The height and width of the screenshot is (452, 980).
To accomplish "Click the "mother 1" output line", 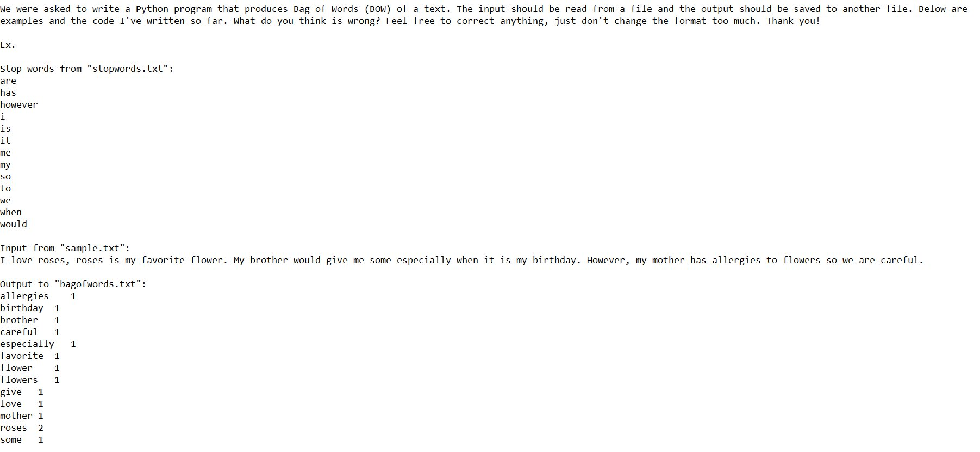I will (22, 416).
